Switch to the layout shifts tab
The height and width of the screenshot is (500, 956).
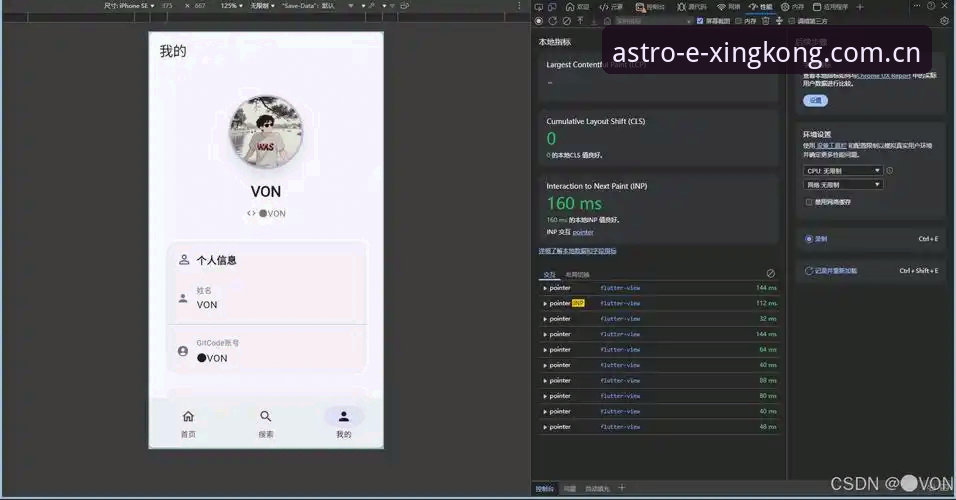(577, 274)
